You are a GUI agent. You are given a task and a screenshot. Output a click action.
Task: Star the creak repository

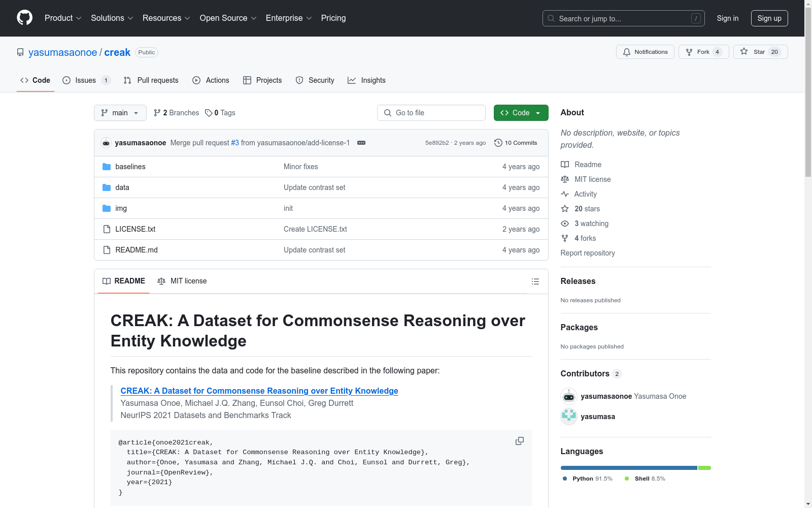pyautogui.click(x=760, y=52)
